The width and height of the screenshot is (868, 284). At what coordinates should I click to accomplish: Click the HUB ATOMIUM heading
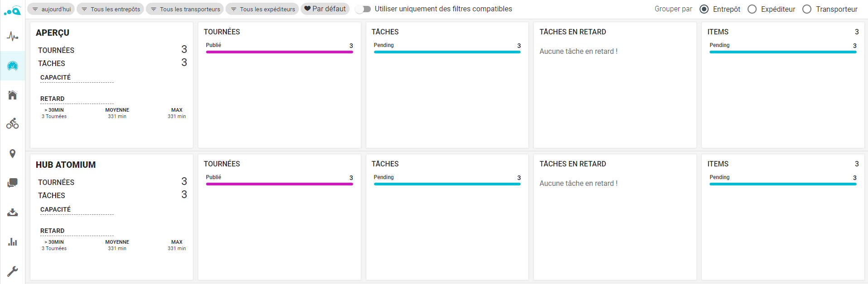(66, 165)
